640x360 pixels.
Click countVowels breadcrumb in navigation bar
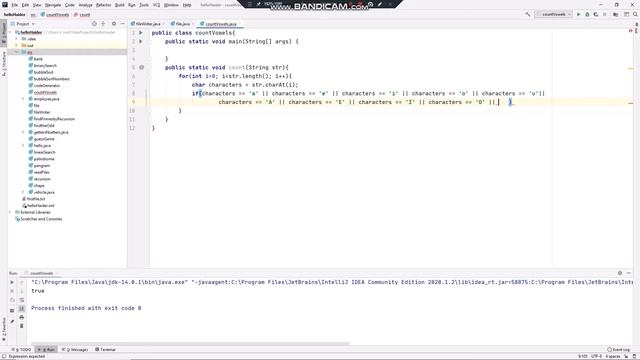click(x=55, y=15)
